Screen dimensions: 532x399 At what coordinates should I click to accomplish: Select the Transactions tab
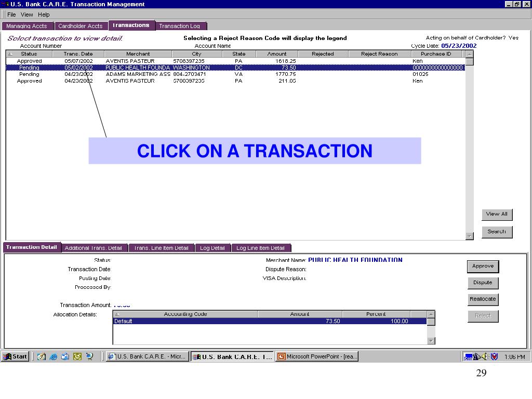point(131,25)
